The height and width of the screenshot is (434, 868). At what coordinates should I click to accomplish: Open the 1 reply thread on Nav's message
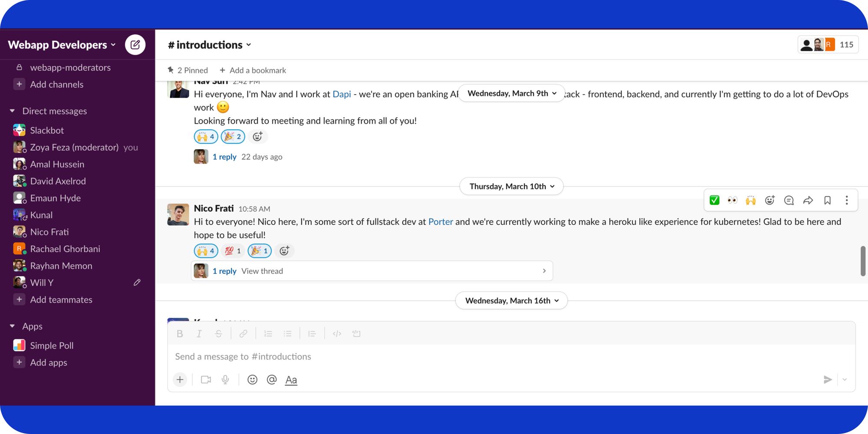[x=224, y=157]
